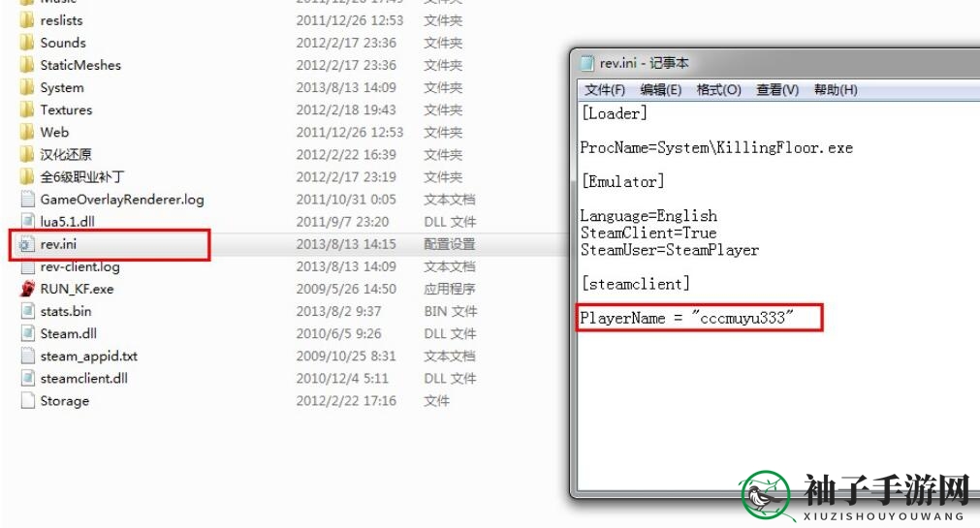Click the Storage blank file icon
The image size is (980, 528).
27,400
